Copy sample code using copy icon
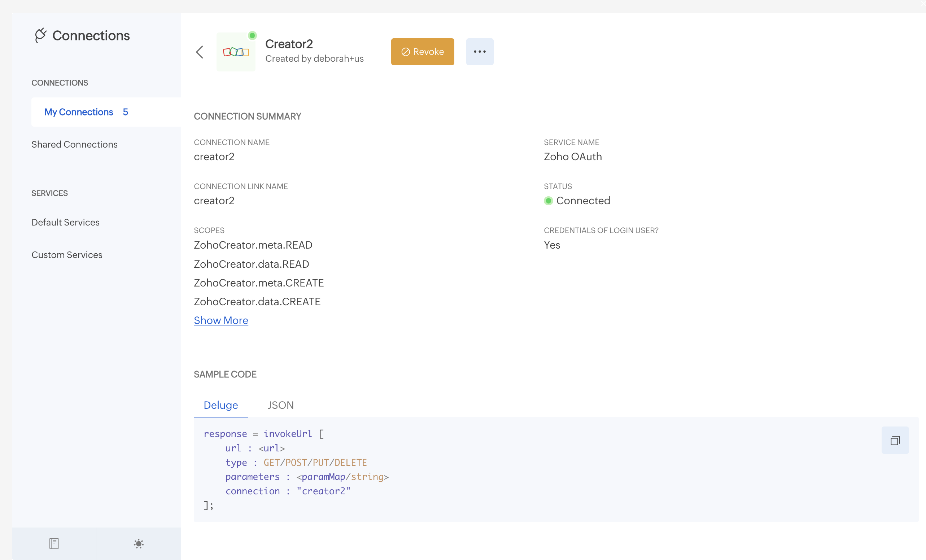This screenshot has width=926, height=560. tap(895, 440)
